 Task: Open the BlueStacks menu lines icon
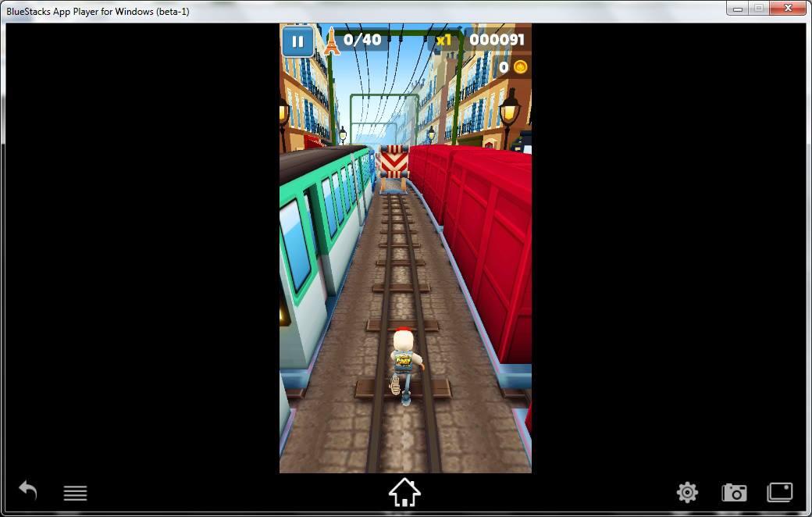coord(75,493)
